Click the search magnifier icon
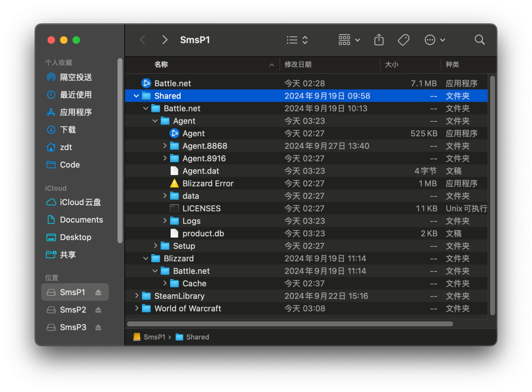The image size is (532, 392). coord(479,40)
